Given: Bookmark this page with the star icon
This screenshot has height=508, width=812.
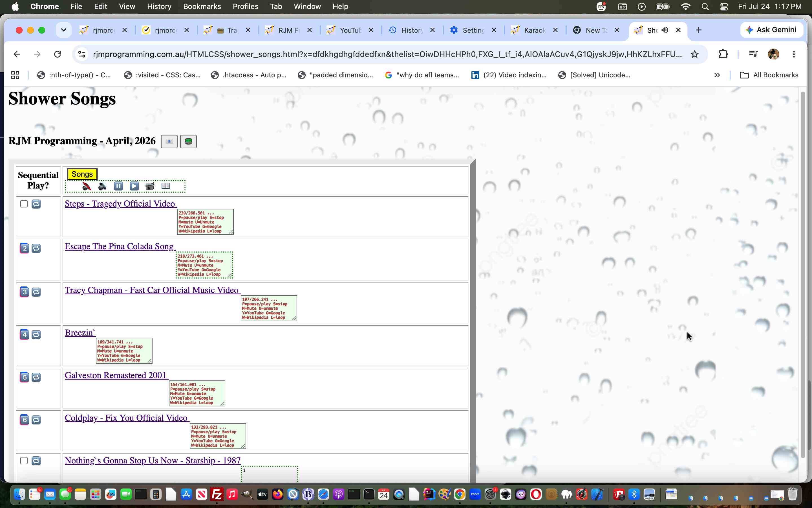Looking at the screenshot, I should (x=694, y=54).
